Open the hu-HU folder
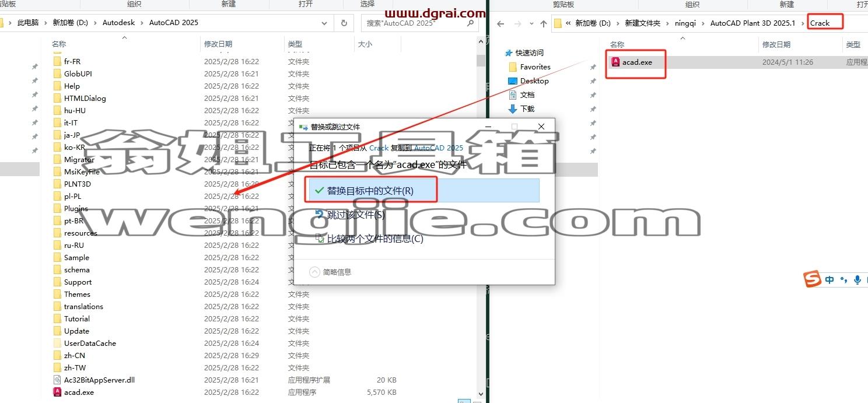Image resolution: width=868 pixels, height=403 pixels. (75, 110)
